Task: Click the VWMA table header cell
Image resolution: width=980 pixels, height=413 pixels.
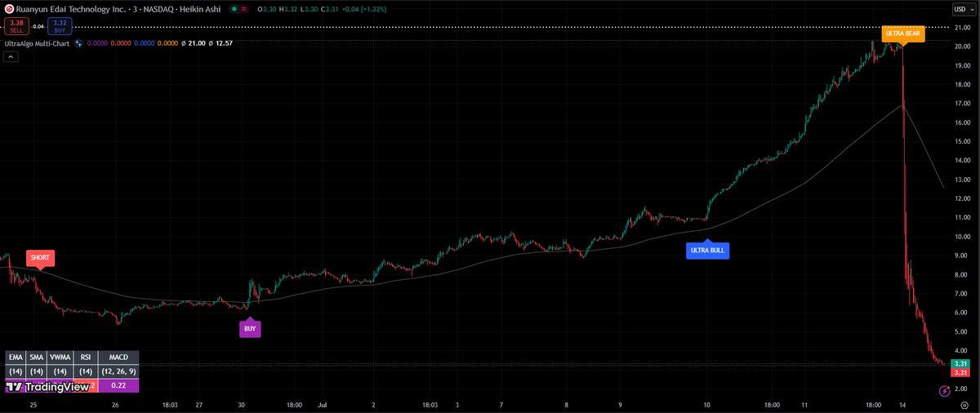Action: (x=60, y=357)
